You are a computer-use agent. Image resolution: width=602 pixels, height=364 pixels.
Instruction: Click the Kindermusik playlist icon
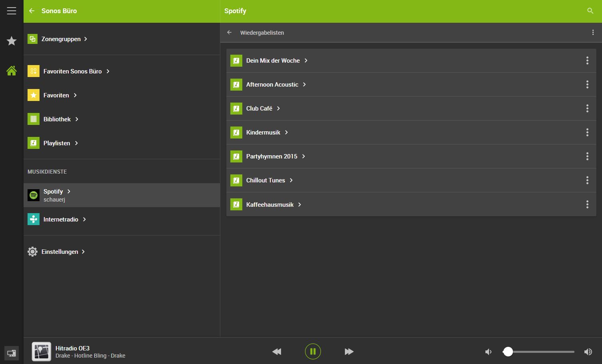click(236, 133)
